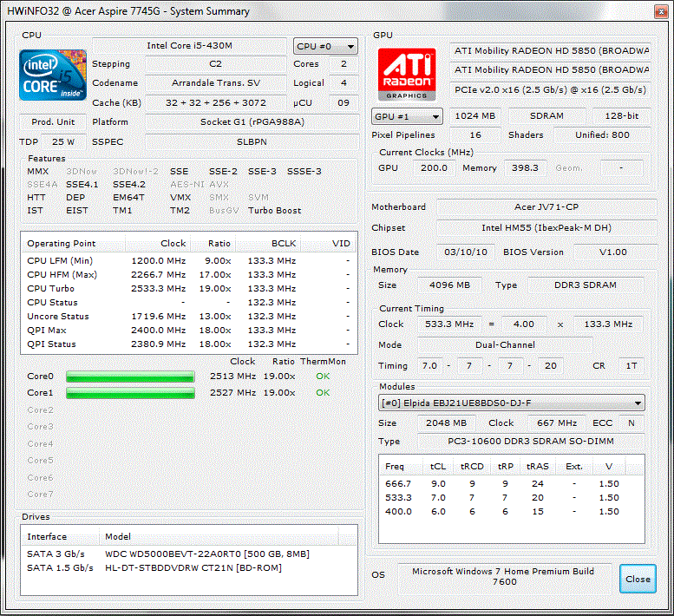
Task: Select the WDC WD5000BEVT drive row
Action: click(189, 554)
